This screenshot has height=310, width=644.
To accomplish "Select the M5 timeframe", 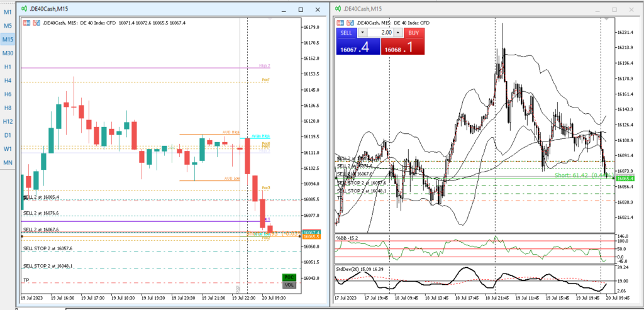I will [x=8, y=25].
